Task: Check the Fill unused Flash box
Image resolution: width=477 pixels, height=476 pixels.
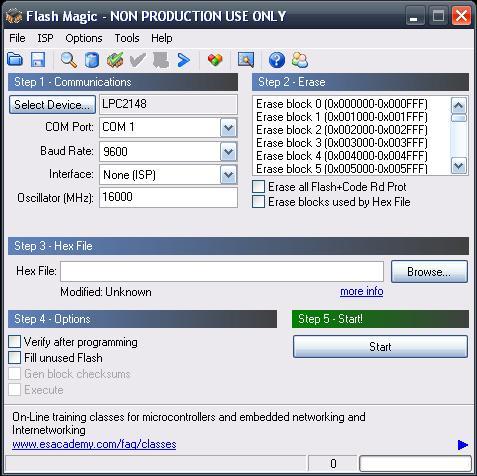Action: tap(14, 358)
